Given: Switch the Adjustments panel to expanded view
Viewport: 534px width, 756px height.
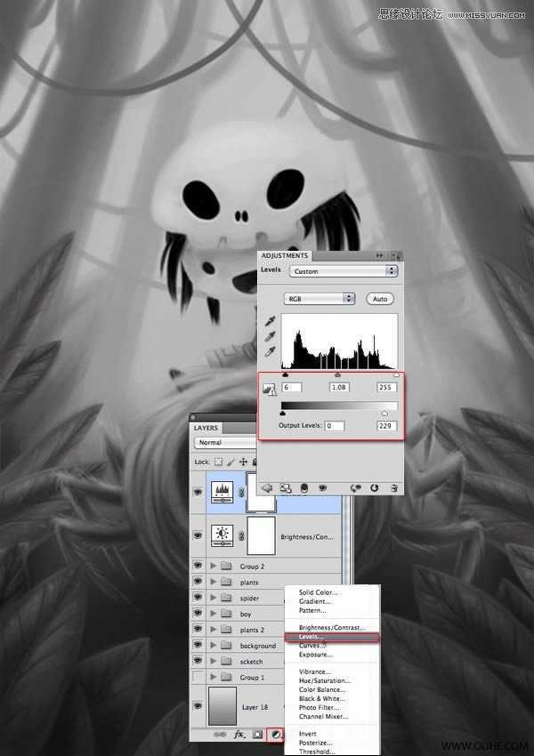Looking at the screenshot, I should click(x=285, y=488).
